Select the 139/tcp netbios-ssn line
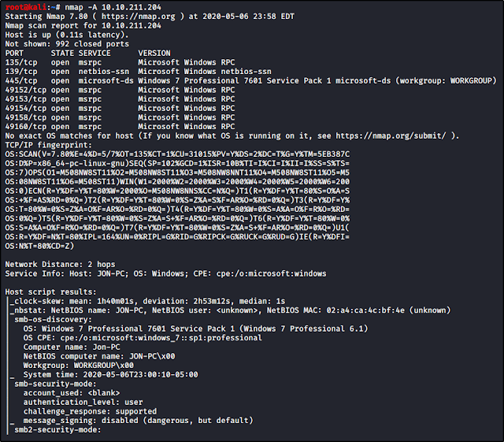Image resolution: width=504 pixels, height=442 pixels. click(139, 72)
